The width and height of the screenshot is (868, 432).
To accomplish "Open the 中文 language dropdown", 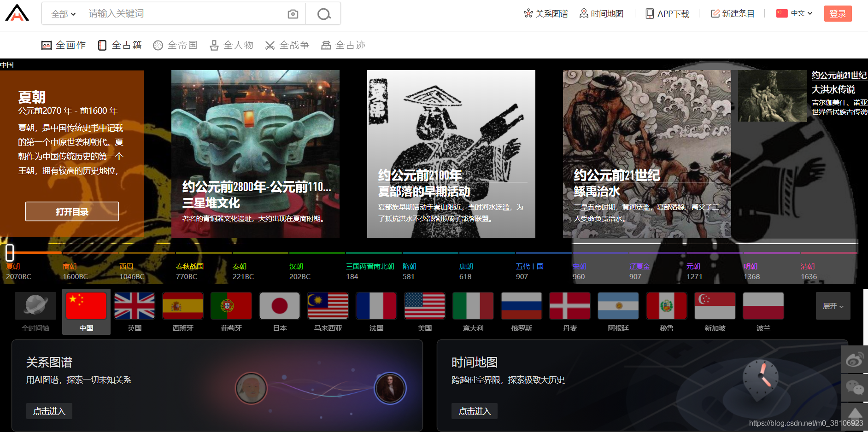I will [x=794, y=13].
